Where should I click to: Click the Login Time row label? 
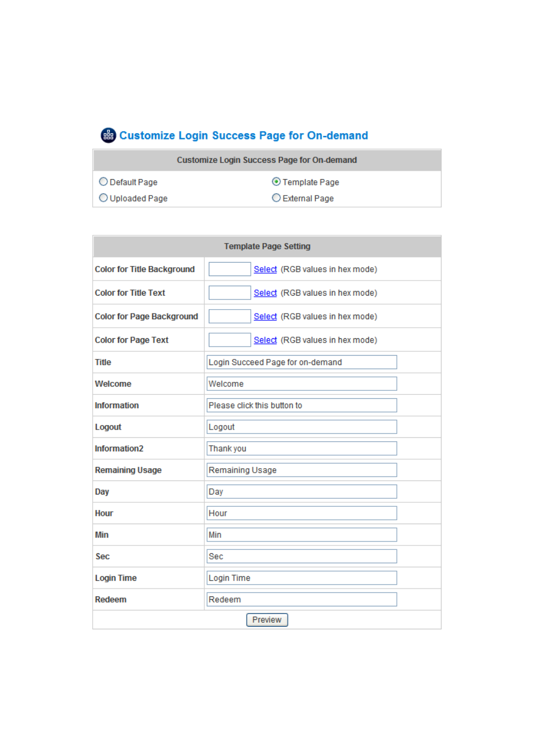[116, 578]
